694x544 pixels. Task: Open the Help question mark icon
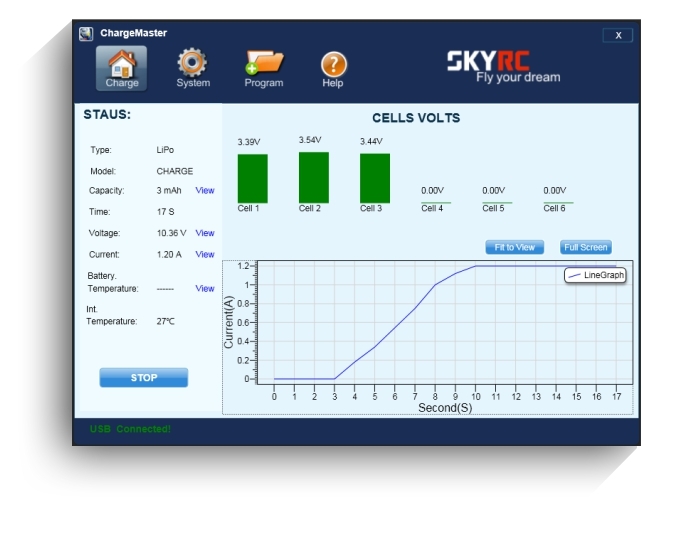tap(333, 68)
